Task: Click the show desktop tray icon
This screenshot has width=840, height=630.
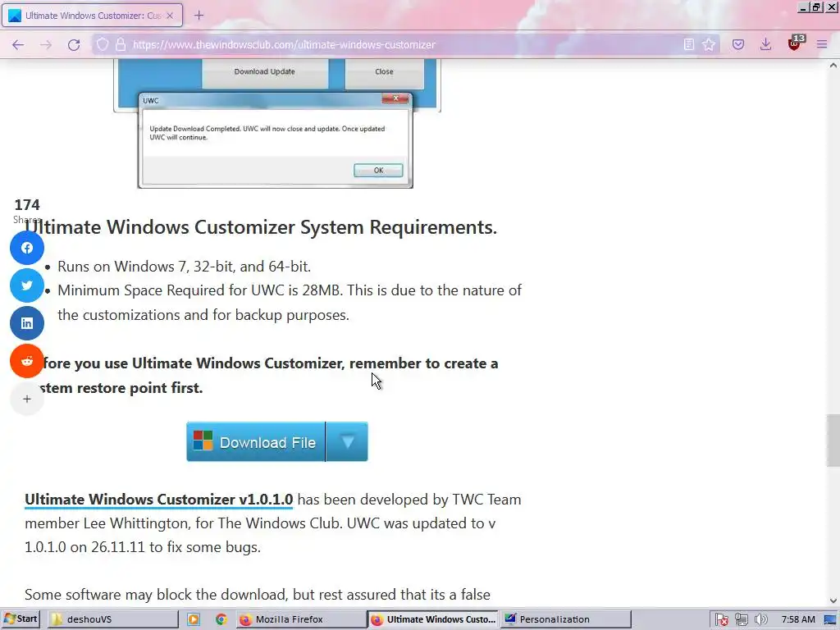Action: point(830,620)
